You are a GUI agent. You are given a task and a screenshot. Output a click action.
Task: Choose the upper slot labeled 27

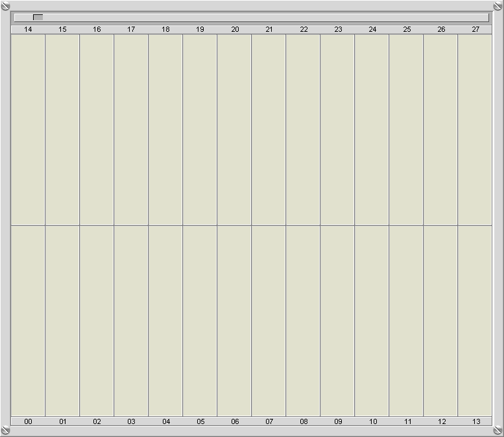click(x=475, y=130)
